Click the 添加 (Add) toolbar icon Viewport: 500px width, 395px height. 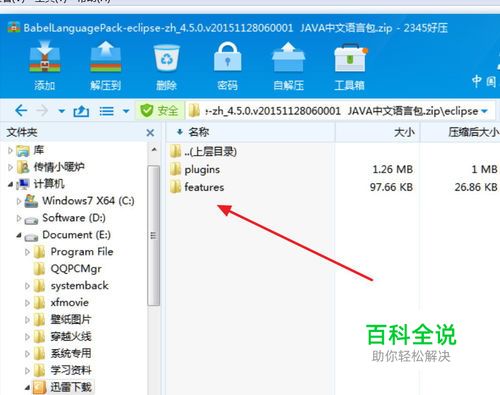coord(45,57)
